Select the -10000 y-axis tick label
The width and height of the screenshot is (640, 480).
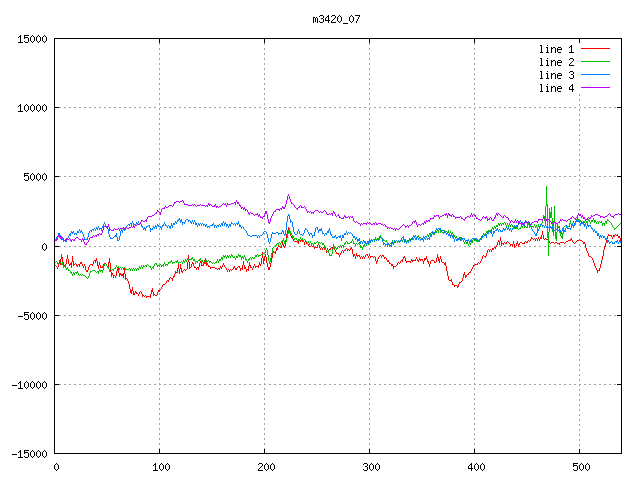(29, 384)
